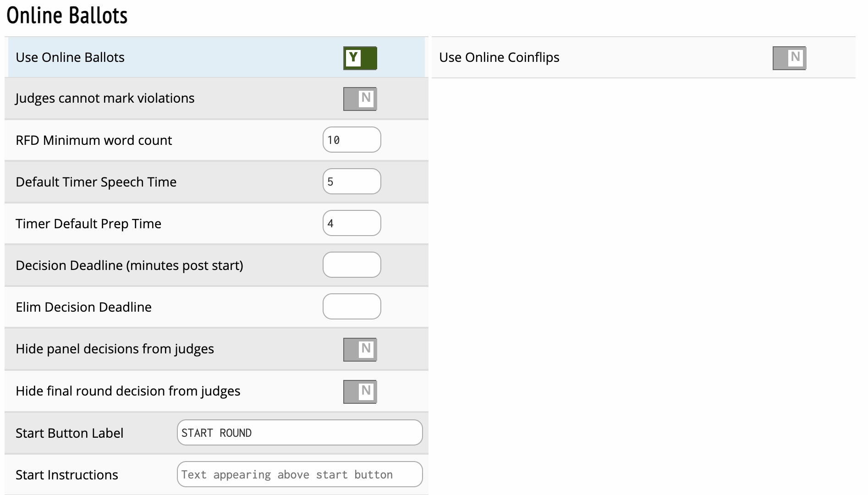The width and height of the screenshot is (868, 495).
Task: Click the empty Decision Deadline input
Action: [352, 265]
